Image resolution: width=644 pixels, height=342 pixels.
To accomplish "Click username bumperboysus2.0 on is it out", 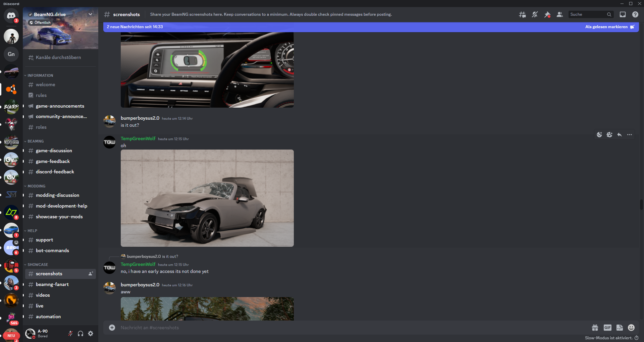I will click(x=140, y=118).
